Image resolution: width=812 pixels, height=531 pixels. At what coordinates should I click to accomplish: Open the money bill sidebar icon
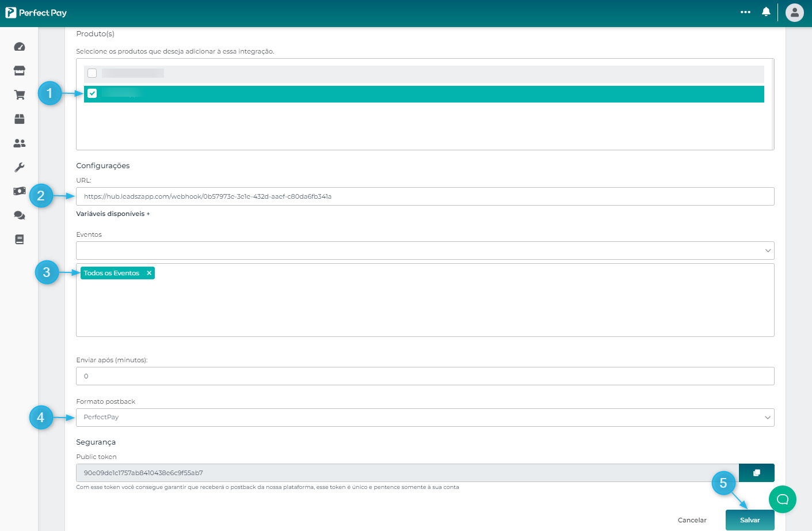20,191
